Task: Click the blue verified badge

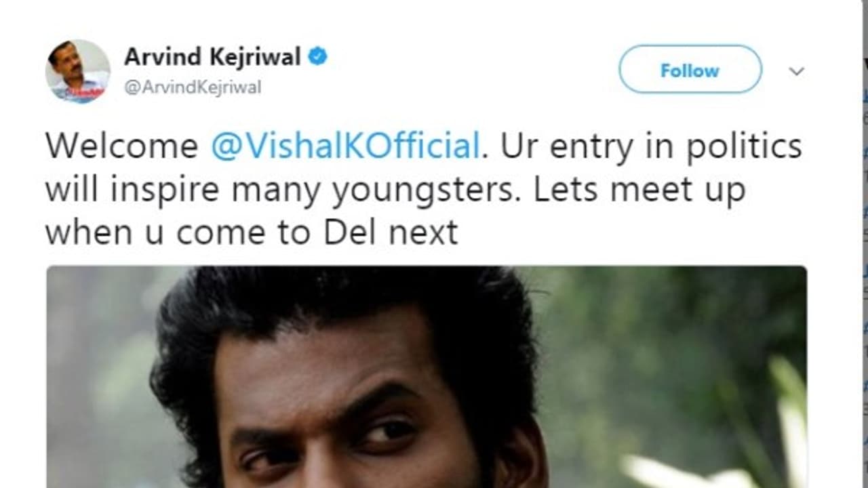Action: (x=317, y=57)
